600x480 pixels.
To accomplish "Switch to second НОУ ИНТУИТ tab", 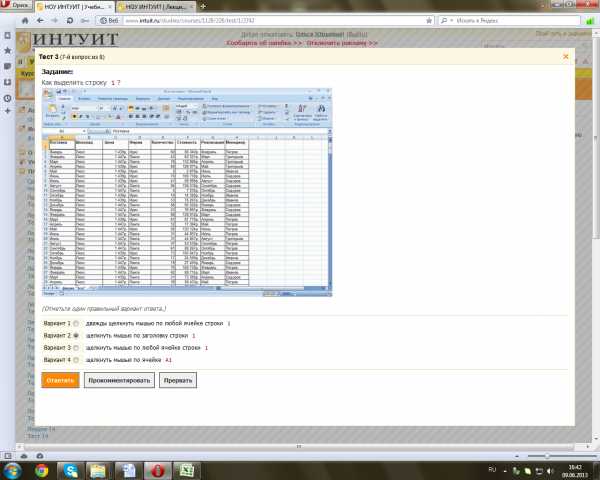I will 155,7.
